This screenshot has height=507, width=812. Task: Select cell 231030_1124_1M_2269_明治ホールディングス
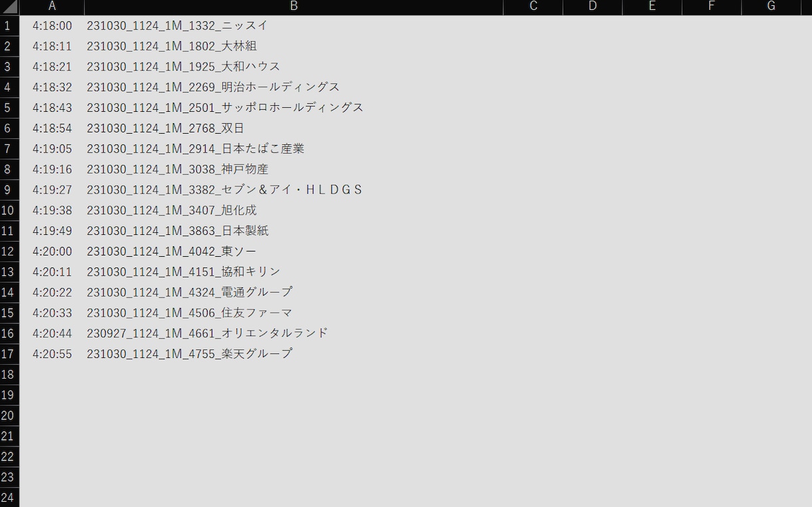coord(294,87)
